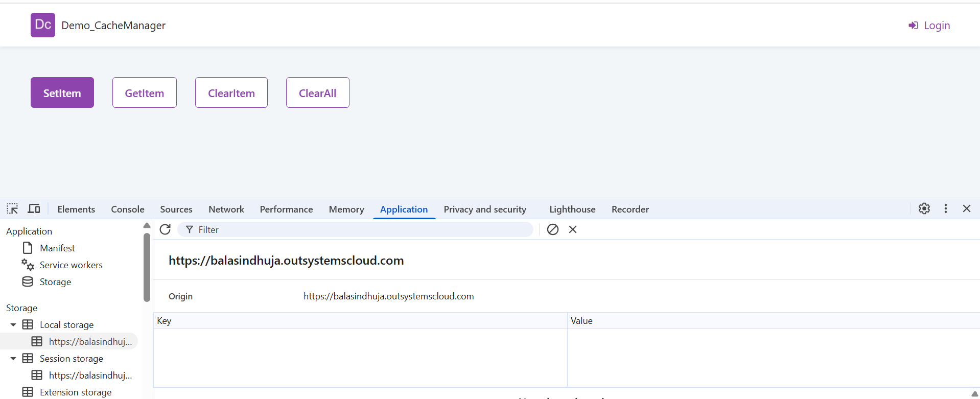Click the Manifest file icon
This screenshot has height=399, width=980.
pos(28,248)
